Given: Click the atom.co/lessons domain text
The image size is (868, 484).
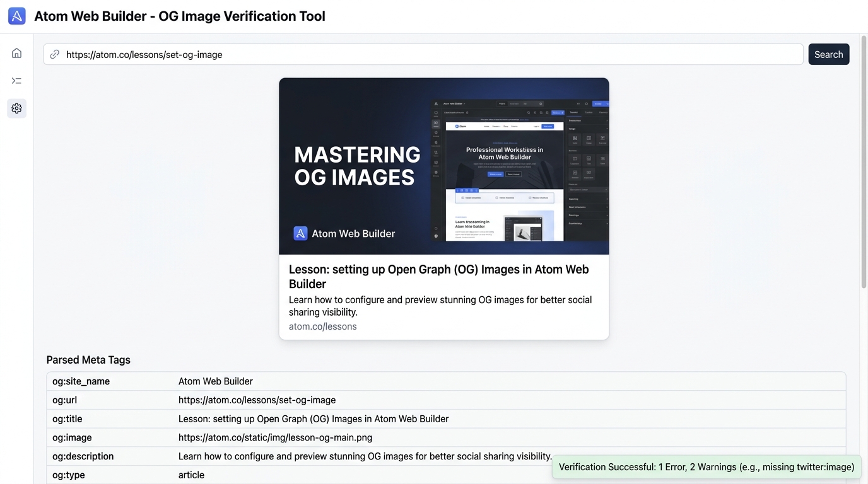Looking at the screenshot, I should [x=322, y=326].
